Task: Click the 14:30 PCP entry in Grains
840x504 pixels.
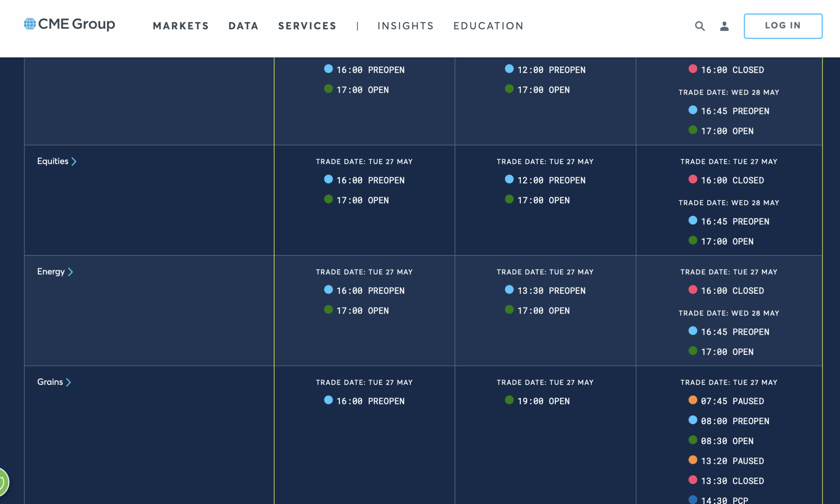Action: pyautogui.click(x=724, y=500)
